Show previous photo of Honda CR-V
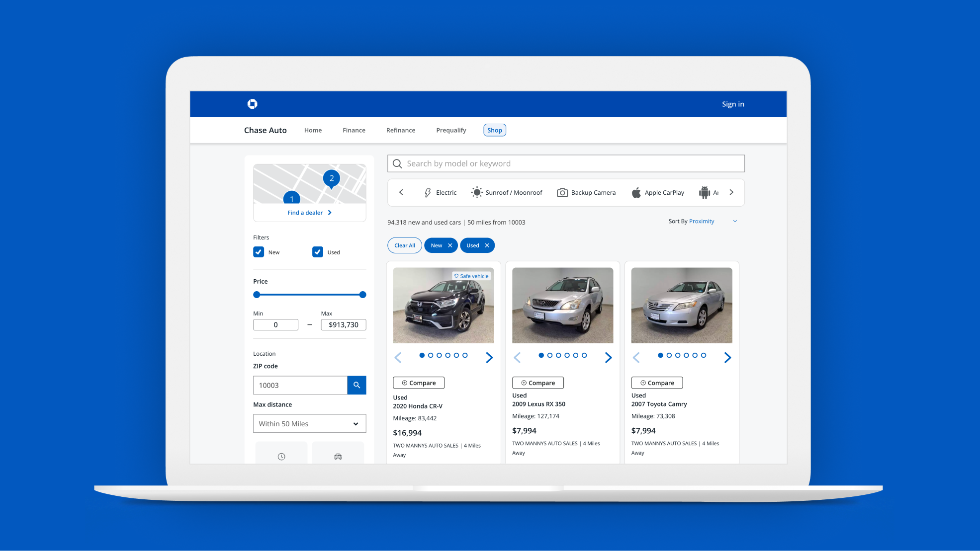 [398, 358]
